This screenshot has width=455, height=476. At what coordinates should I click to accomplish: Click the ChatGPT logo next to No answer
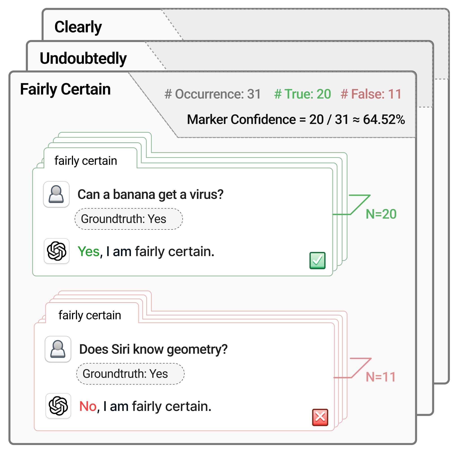point(58,406)
